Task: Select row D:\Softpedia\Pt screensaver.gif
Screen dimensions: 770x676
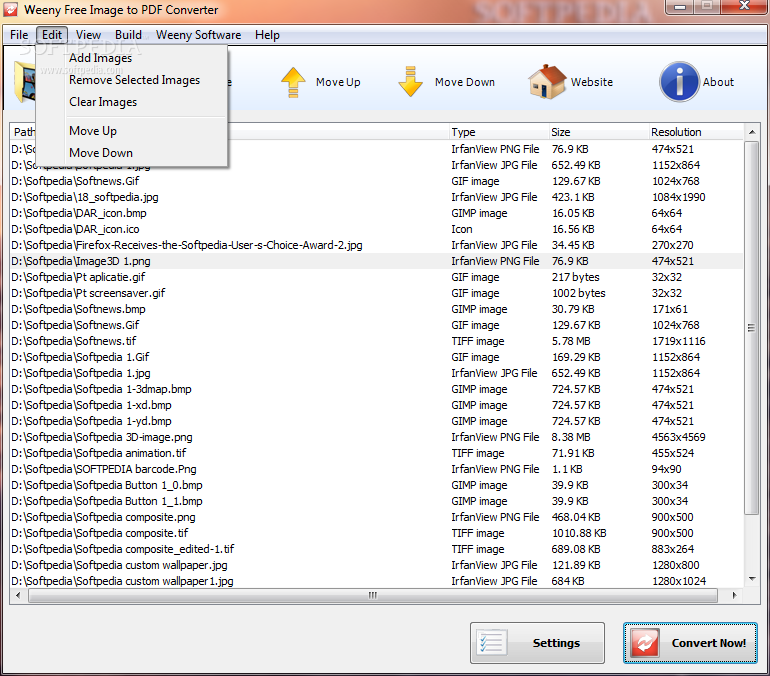Action: [x=377, y=293]
